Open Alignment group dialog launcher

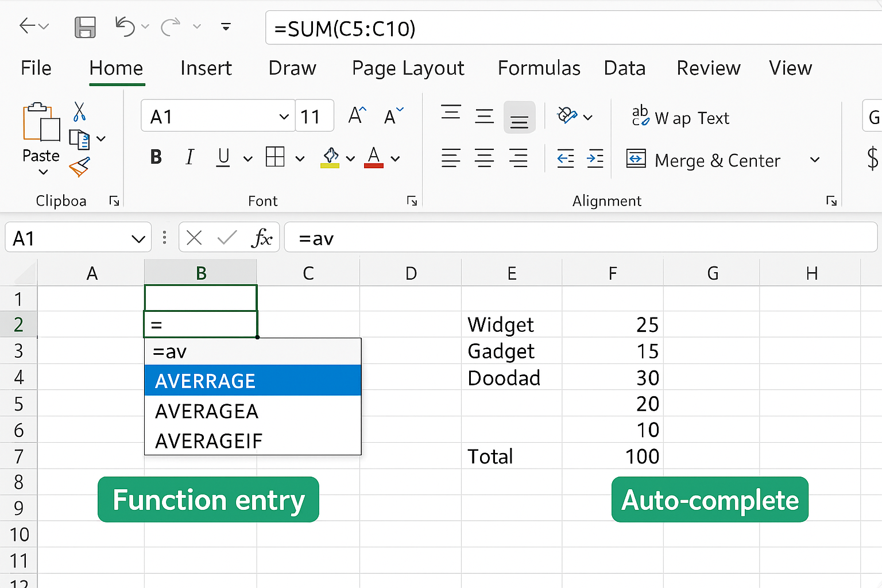coord(831,200)
